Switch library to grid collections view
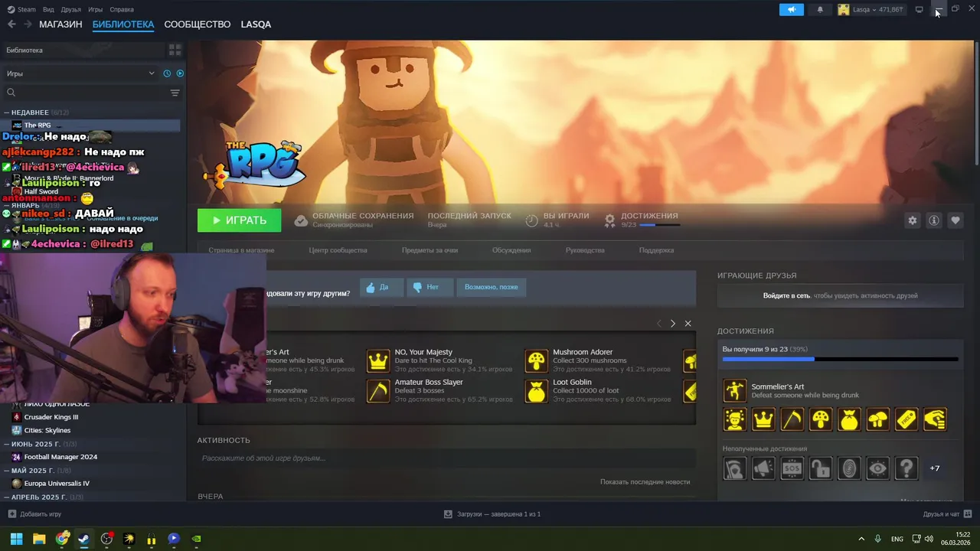Screen dimensions: 980x551 pos(175,50)
